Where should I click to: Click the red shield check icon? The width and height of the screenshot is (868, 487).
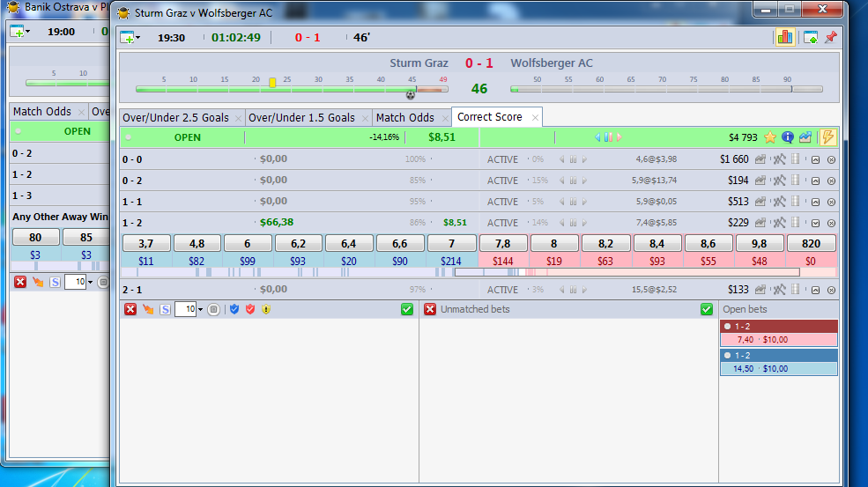tap(250, 309)
